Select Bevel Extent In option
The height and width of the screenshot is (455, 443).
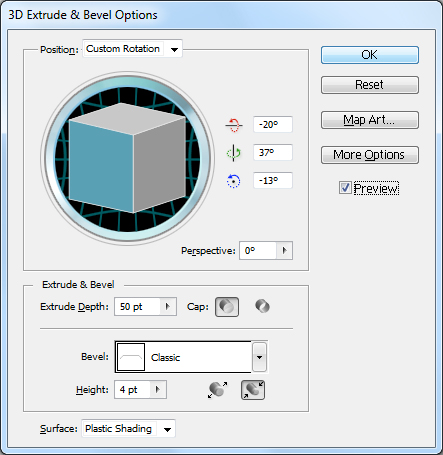pyautogui.click(x=253, y=390)
